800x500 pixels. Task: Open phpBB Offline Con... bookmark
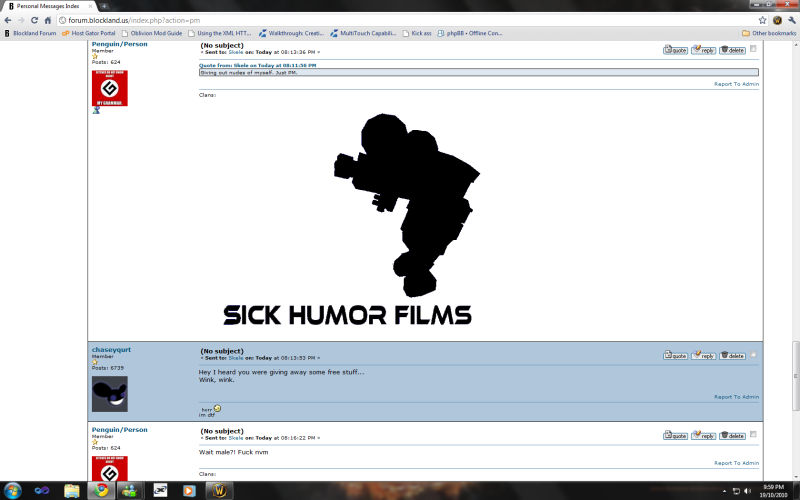pos(470,33)
